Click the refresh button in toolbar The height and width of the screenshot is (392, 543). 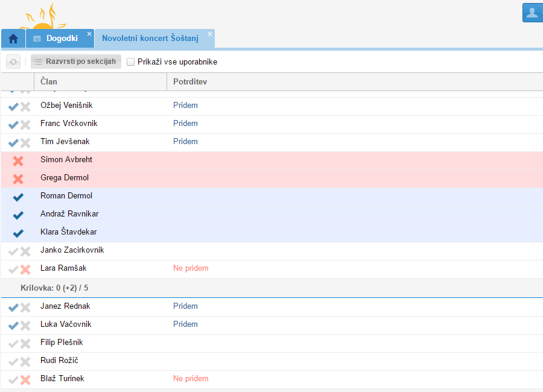(x=13, y=62)
